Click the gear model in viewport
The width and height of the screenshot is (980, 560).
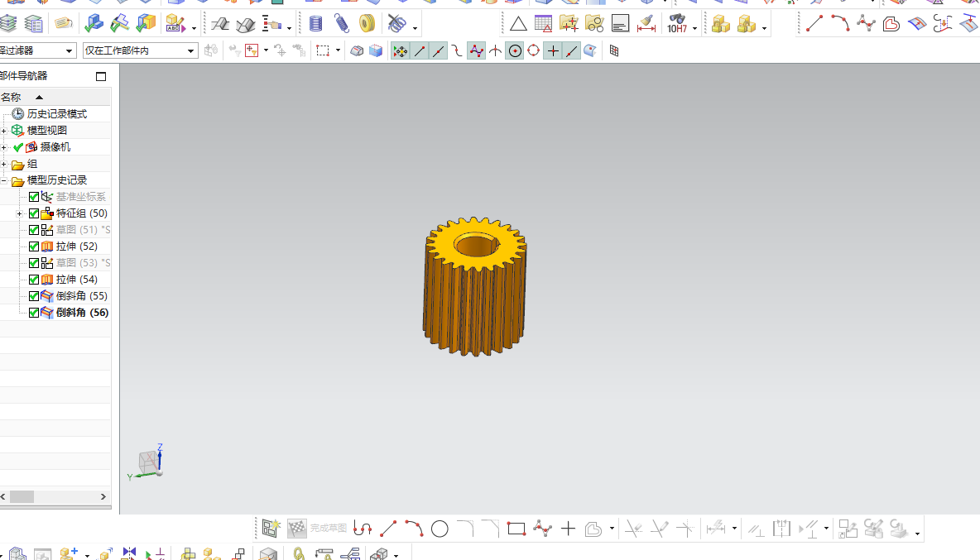click(475, 287)
